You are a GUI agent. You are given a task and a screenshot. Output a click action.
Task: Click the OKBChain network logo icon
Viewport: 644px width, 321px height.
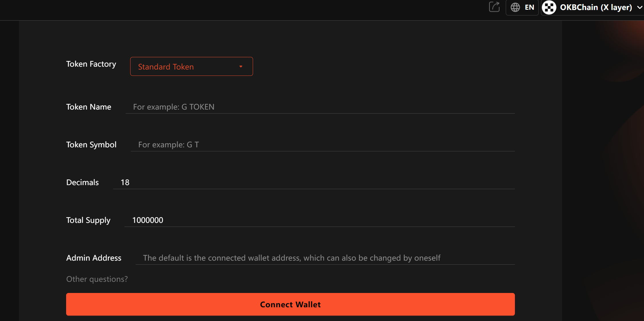(x=549, y=7)
